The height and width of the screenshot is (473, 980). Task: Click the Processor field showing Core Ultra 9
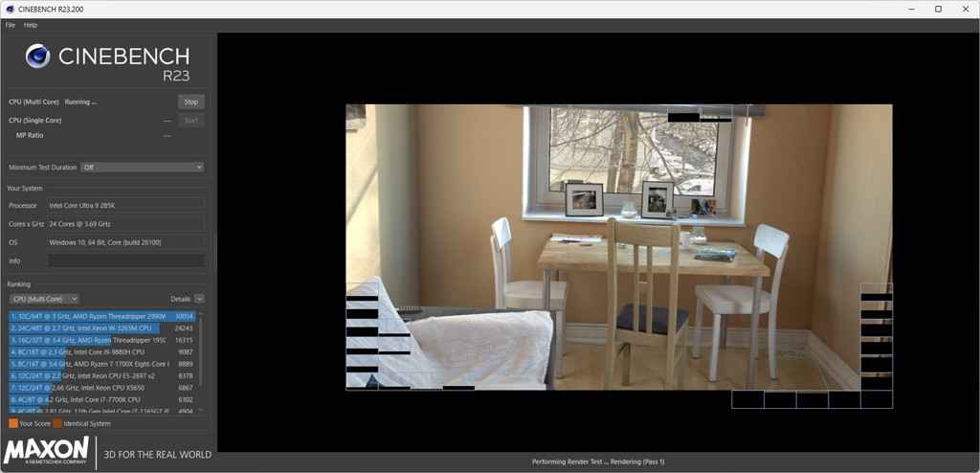pyautogui.click(x=125, y=205)
